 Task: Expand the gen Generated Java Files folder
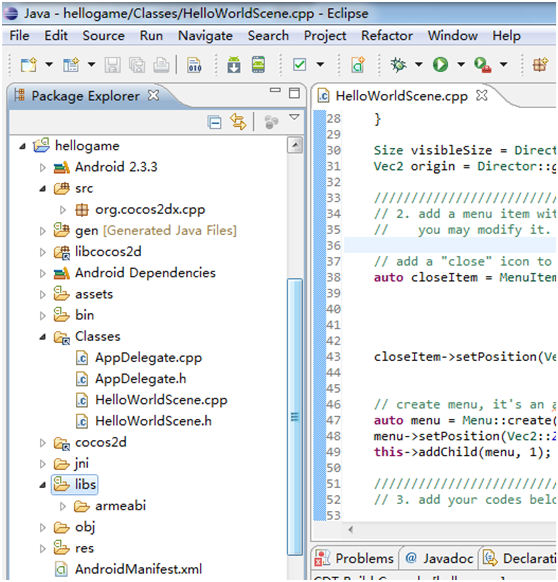tap(43, 231)
